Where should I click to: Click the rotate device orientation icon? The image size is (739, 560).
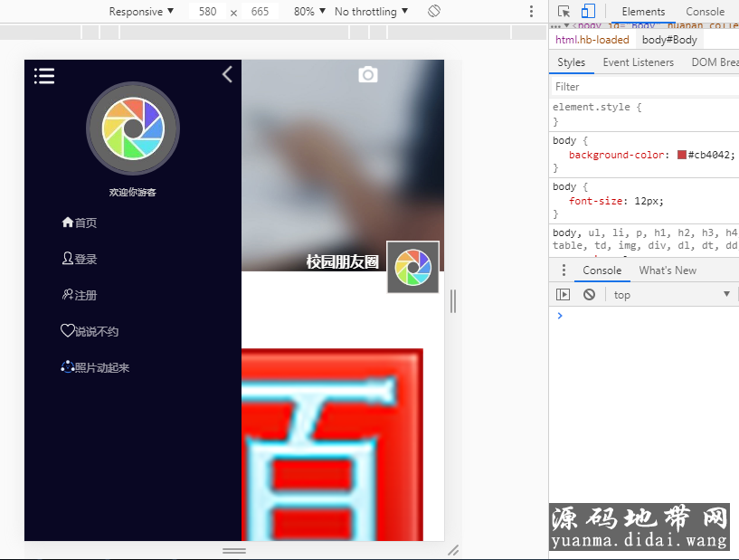[434, 11]
